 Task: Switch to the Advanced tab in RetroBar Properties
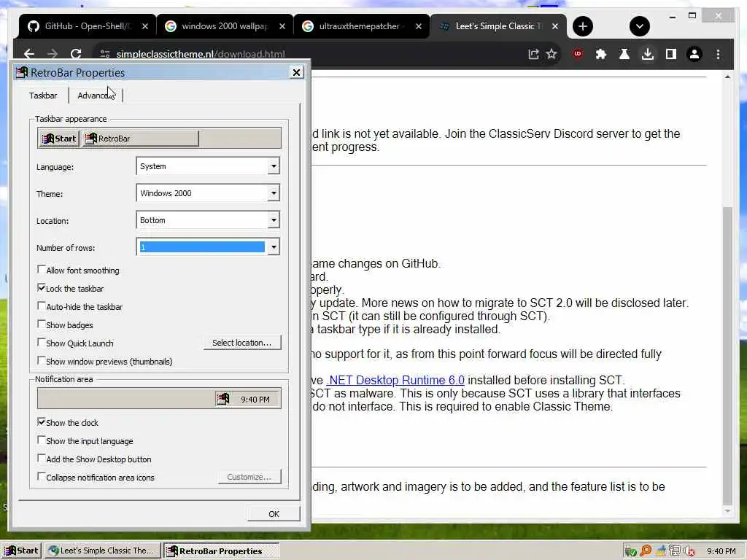coord(96,96)
